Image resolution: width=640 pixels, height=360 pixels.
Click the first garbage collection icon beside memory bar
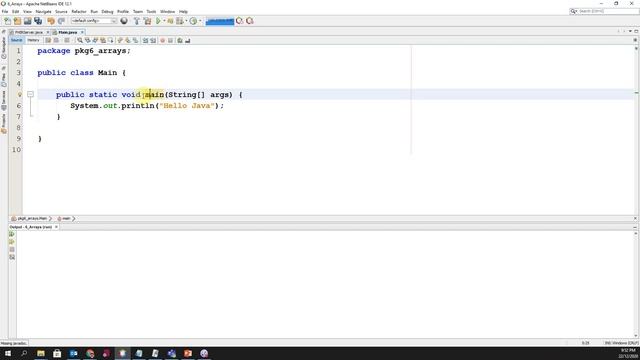pos(240,21)
